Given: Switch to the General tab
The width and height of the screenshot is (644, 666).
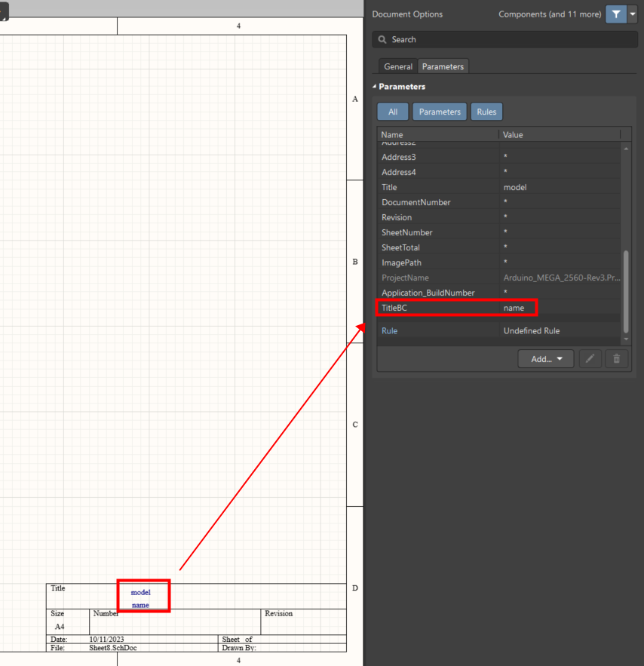Looking at the screenshot, I should tap(398, 66).
